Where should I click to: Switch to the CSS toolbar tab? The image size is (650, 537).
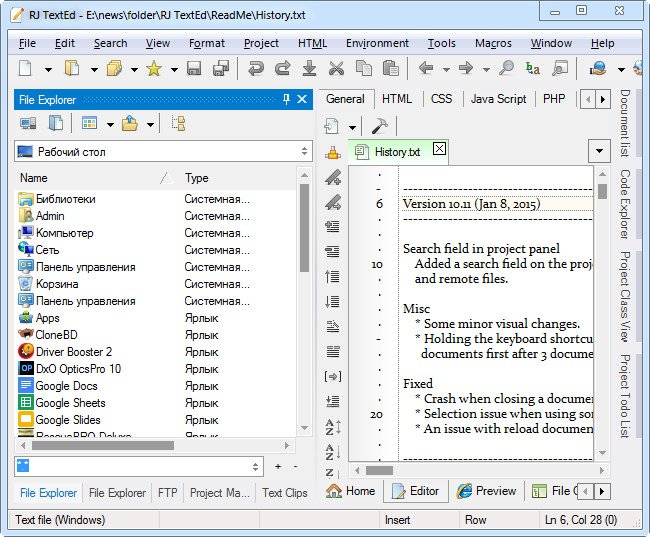tap(441, 99)
